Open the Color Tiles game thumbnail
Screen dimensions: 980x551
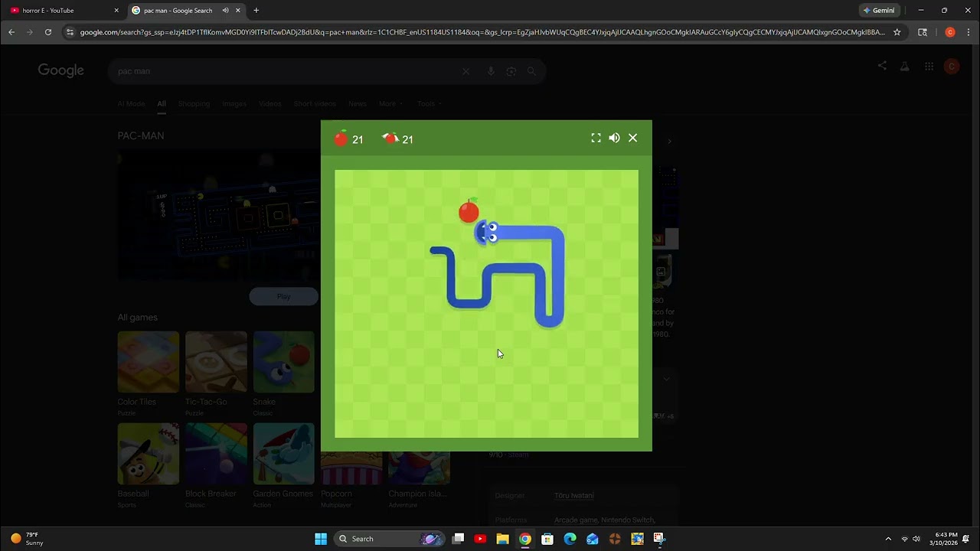tap(149, 362)
